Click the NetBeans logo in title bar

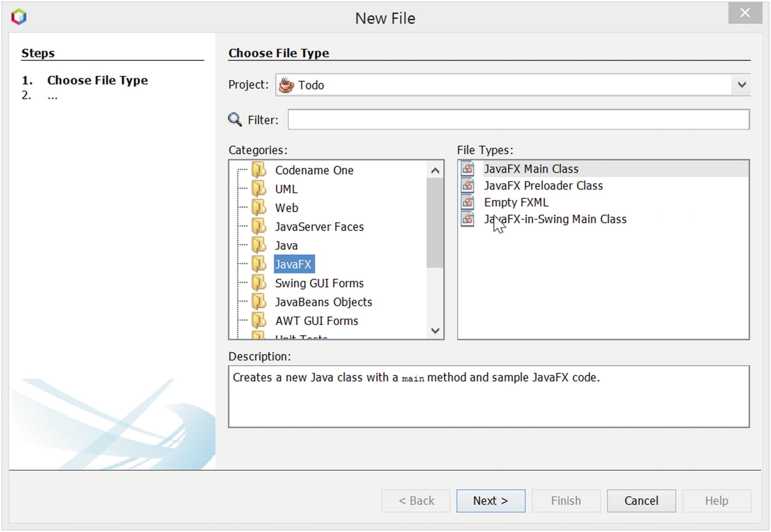19,17
